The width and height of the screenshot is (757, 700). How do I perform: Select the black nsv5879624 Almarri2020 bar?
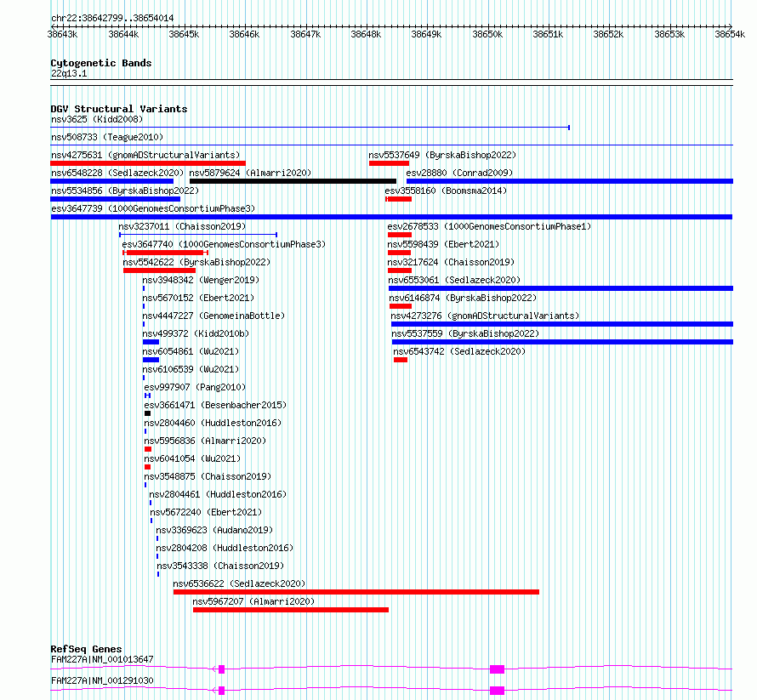293,181
